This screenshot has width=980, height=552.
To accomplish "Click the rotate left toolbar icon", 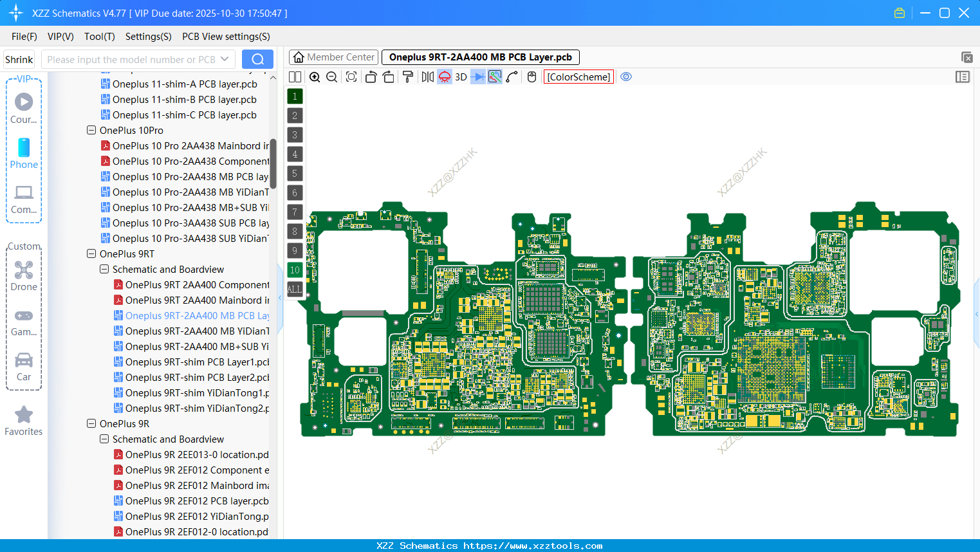I will [x=371, y=77].
